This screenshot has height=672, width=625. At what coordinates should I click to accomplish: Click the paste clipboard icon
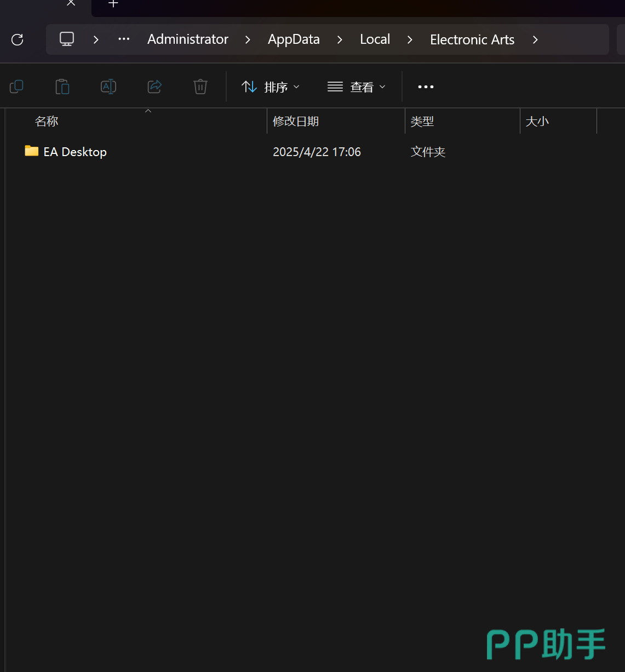point(62,87)
